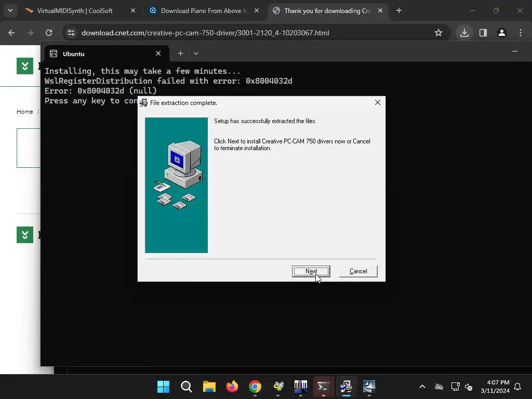Minimize the terminal window
Screen dimensions: 532x399
pyautogui.click(x=515, y=51)
